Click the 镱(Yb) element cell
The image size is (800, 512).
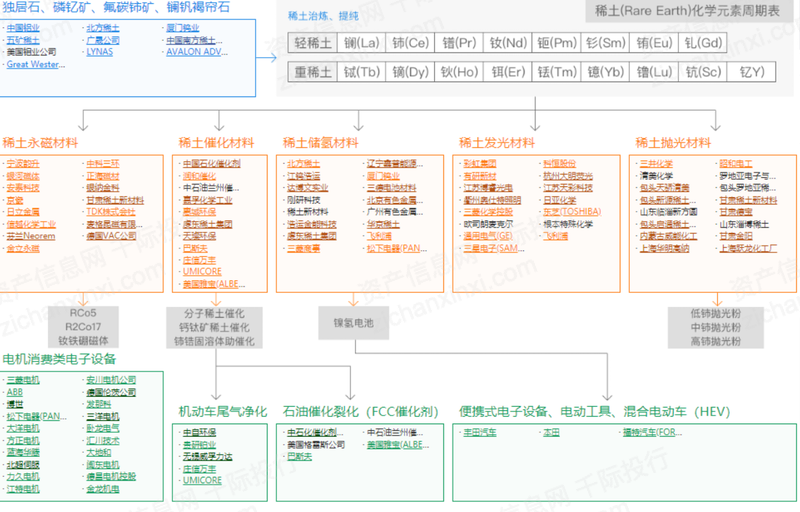(606, 72)
